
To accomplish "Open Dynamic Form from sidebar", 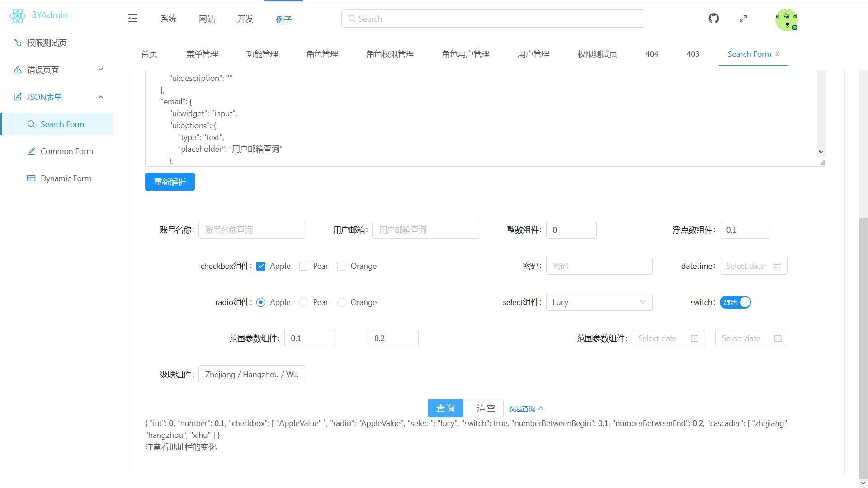I will [x=66, y=178].
